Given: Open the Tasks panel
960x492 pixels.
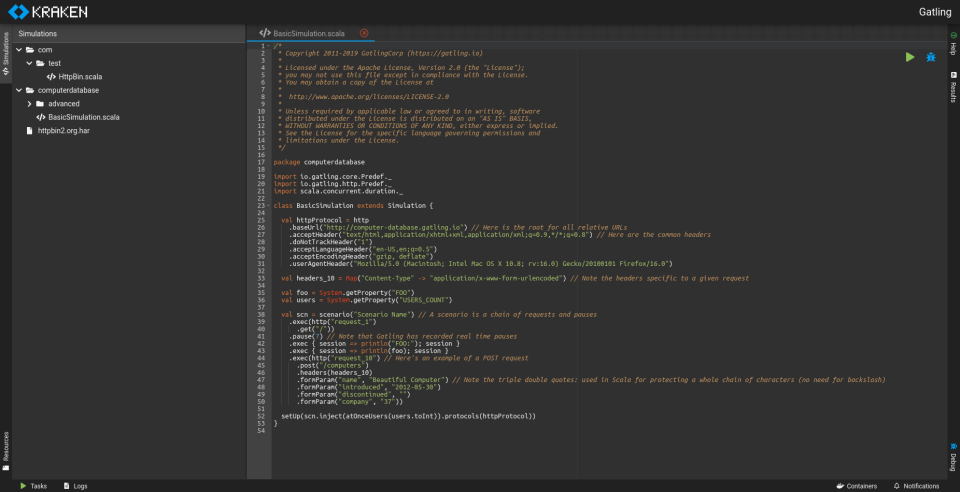Looking at the screenshot, I should point(32,486).
